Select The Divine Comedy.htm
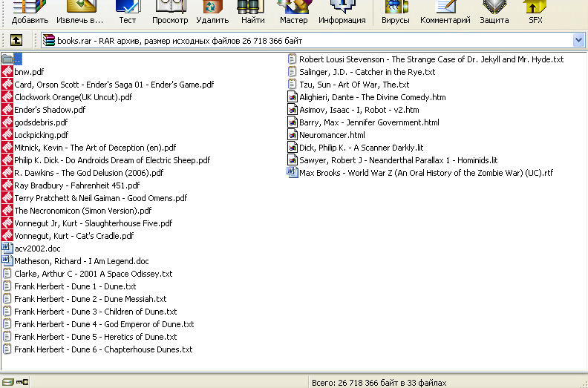The width and height of the screenshot is (588, 388). coord(373,97)
